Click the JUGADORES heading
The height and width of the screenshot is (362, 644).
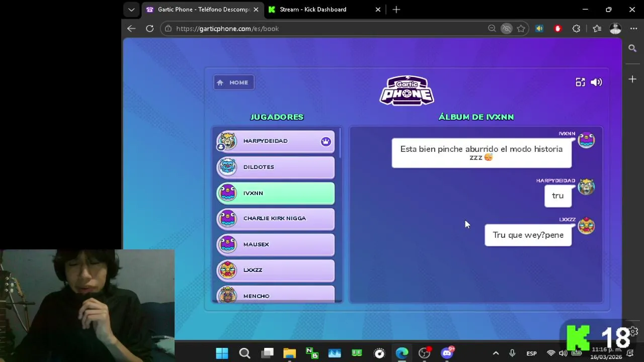[277, 117]
